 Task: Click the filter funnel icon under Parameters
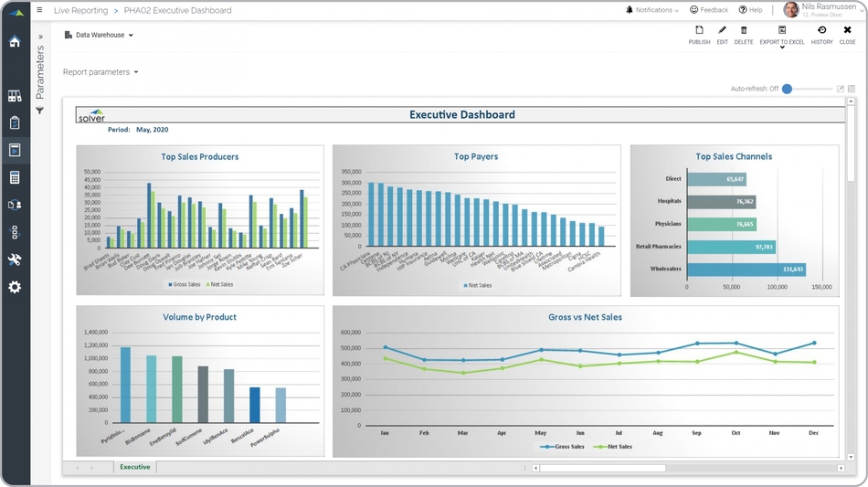pos(40,111)
